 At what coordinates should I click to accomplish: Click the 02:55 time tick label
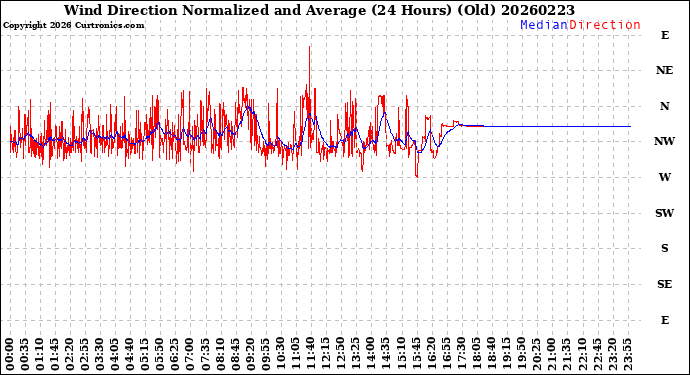(x=85, y=355)
